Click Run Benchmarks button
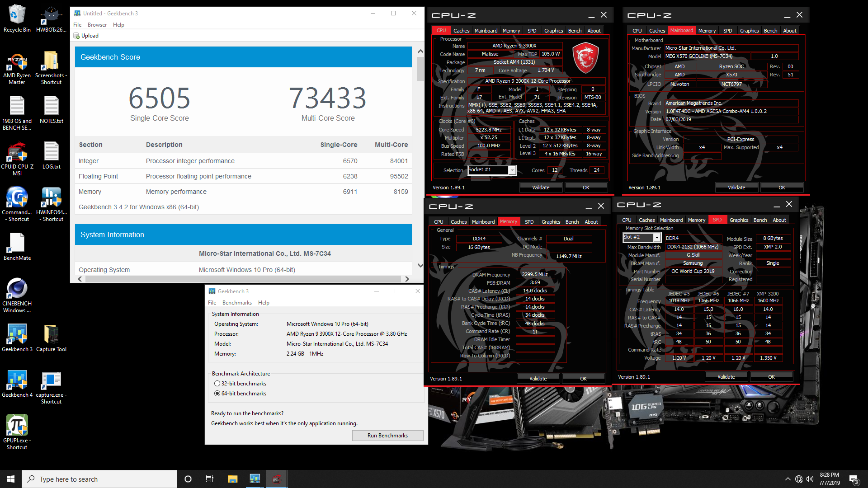 [387, 436]
